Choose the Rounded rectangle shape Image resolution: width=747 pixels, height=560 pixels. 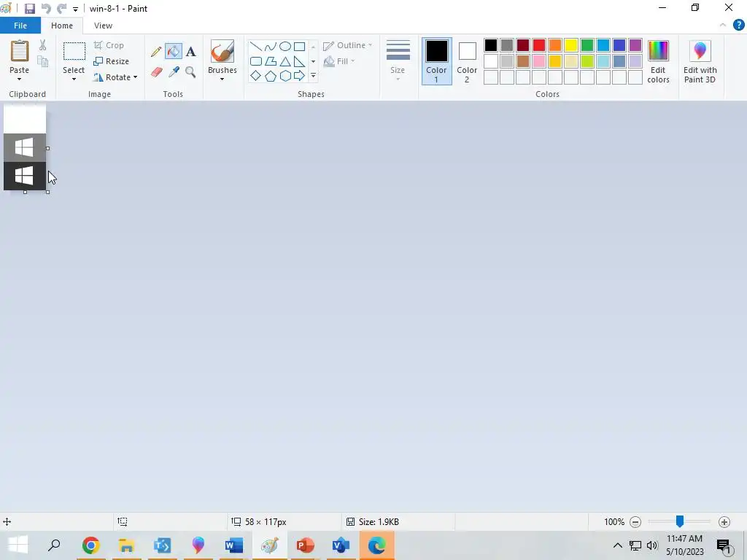coord(256,61)
